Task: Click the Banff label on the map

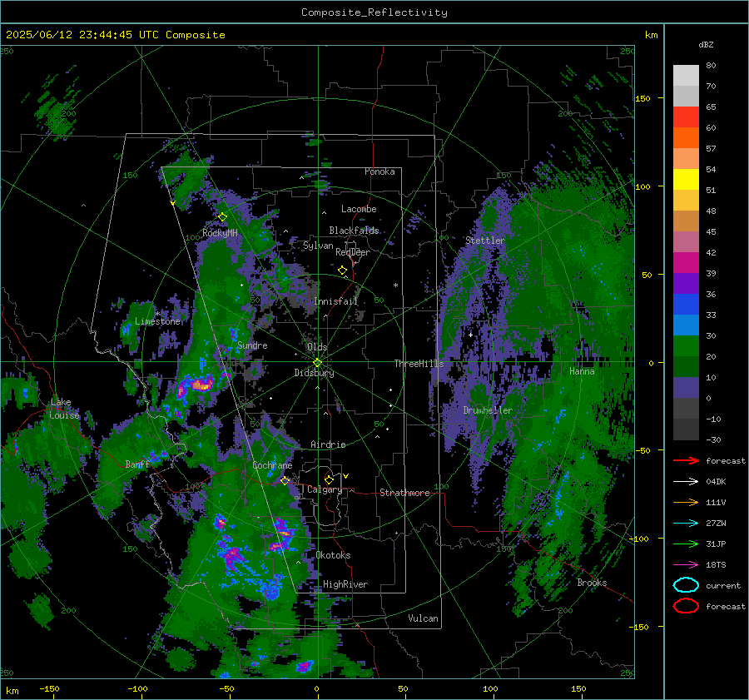Action: pyautogui.click(x=137, y=464)
